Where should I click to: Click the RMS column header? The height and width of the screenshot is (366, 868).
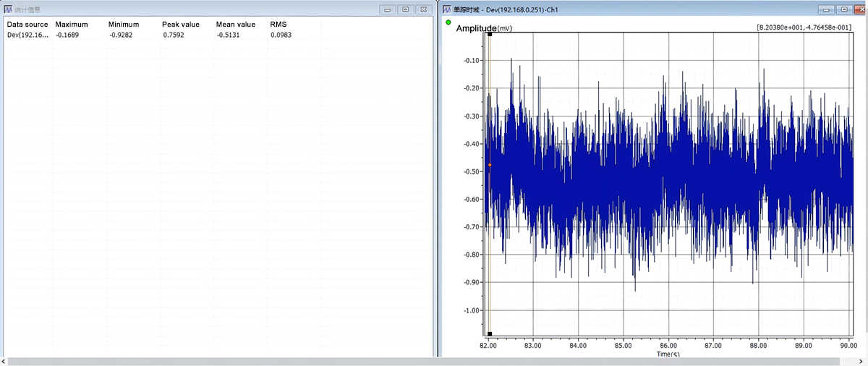point(278,24)
